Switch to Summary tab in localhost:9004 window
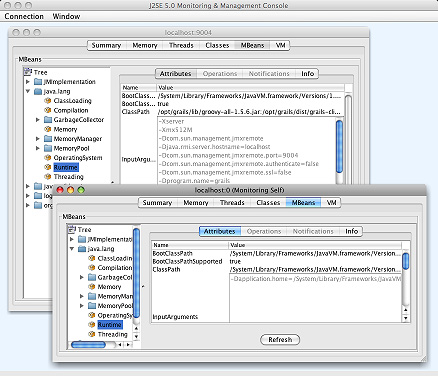 106,45
